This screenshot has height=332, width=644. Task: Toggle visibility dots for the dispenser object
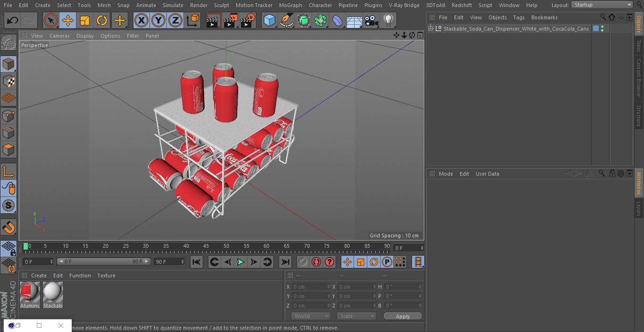[x=602, y=29]
